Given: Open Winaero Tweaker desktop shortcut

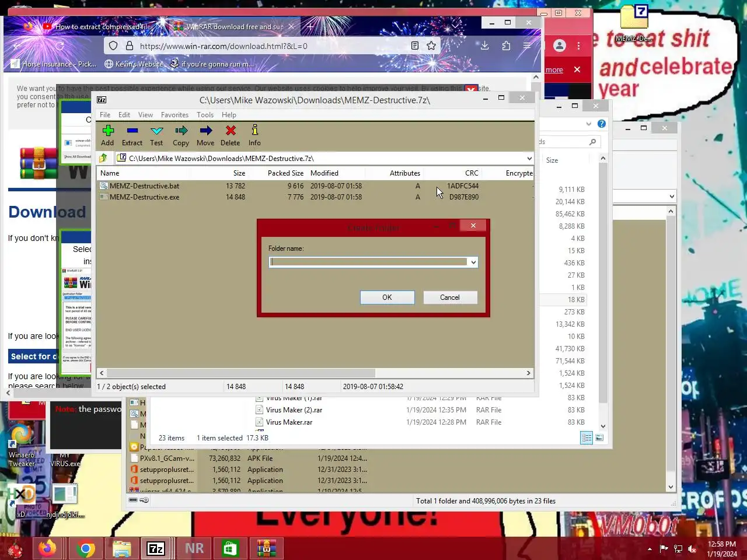Looking at the screenshot, I should tap(22, 445).
